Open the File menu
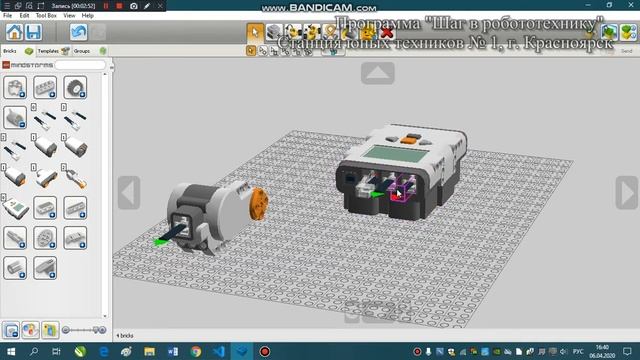640x360 pixels. (x=7, y=16)
